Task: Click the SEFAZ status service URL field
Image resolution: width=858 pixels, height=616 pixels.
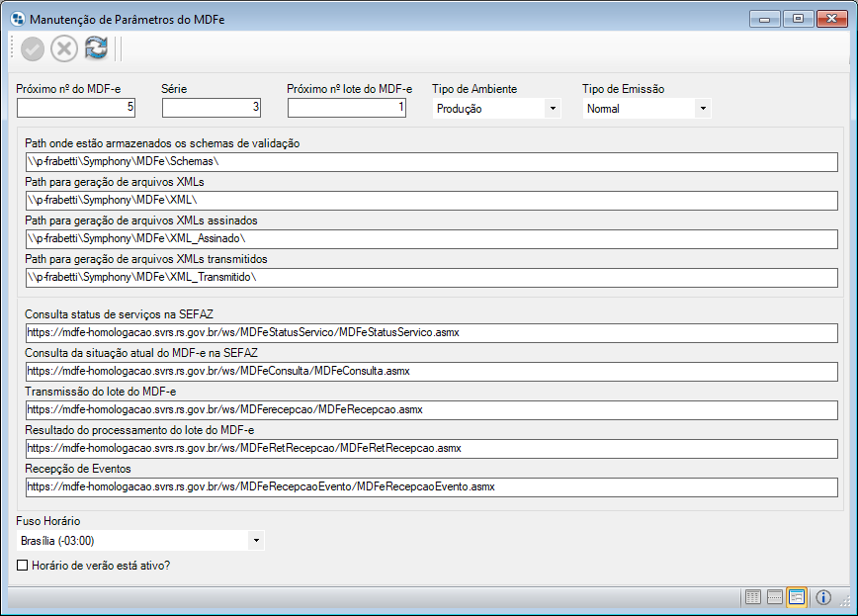Action: pos(430,332)
